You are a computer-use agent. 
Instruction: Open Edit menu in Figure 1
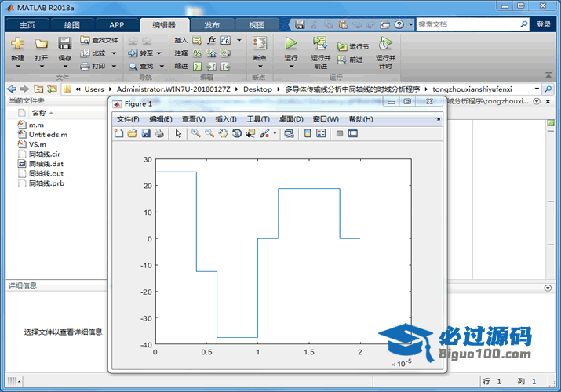tap(161, 119)
